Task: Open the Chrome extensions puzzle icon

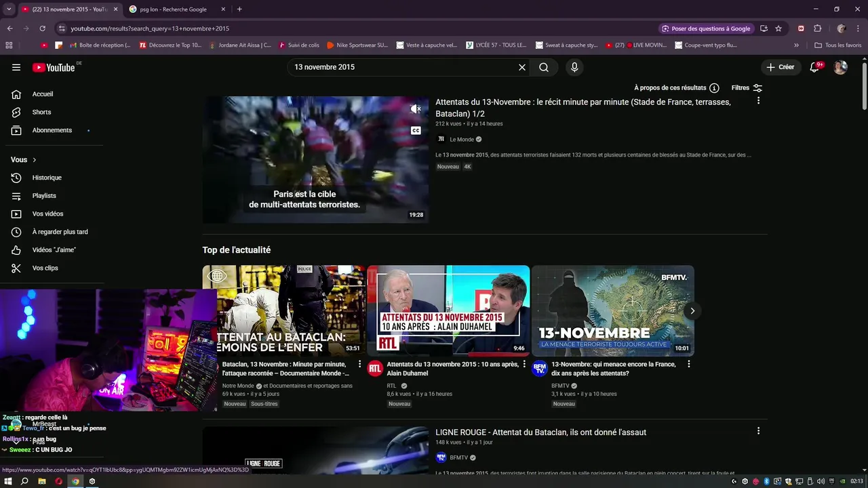Action: 817,28
